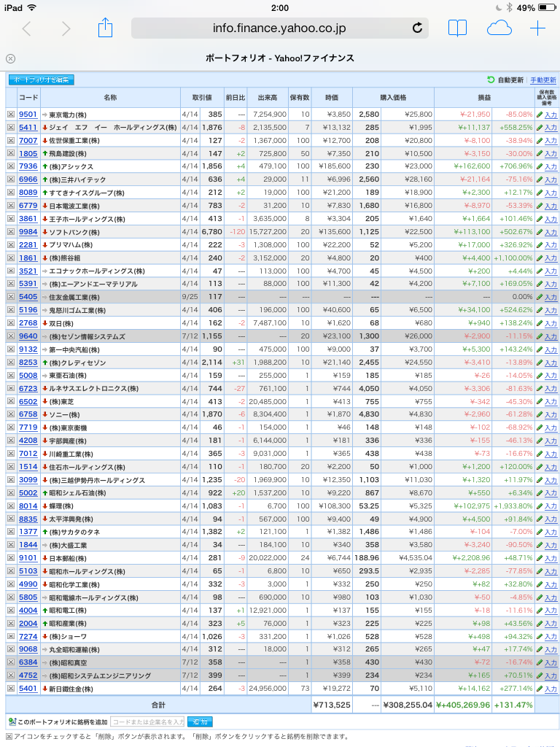Open iCloud tabs cloud icon
The width and height of the screenshot is (560, 747).
pos(499,28)
